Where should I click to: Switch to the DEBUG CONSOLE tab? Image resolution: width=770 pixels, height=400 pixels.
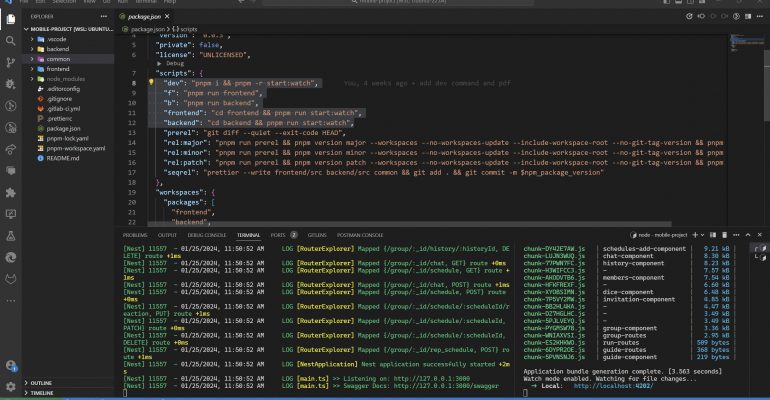point(207,235)
